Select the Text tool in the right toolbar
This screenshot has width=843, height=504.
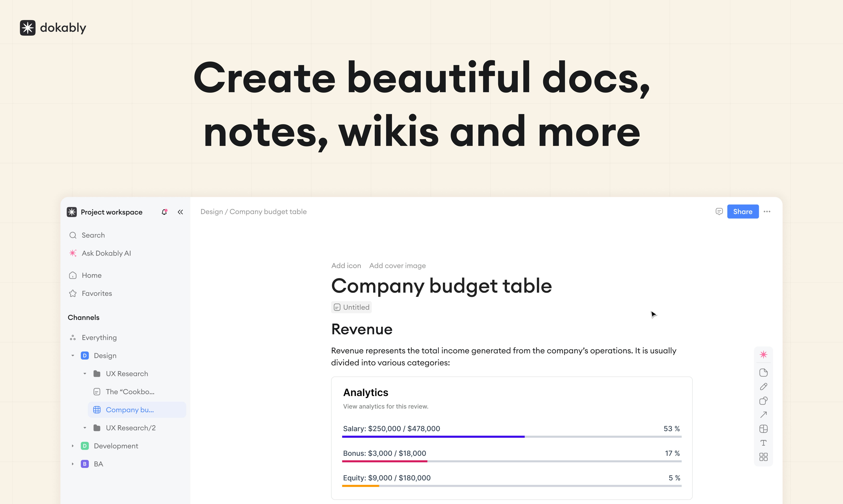[x=764, y=442]
